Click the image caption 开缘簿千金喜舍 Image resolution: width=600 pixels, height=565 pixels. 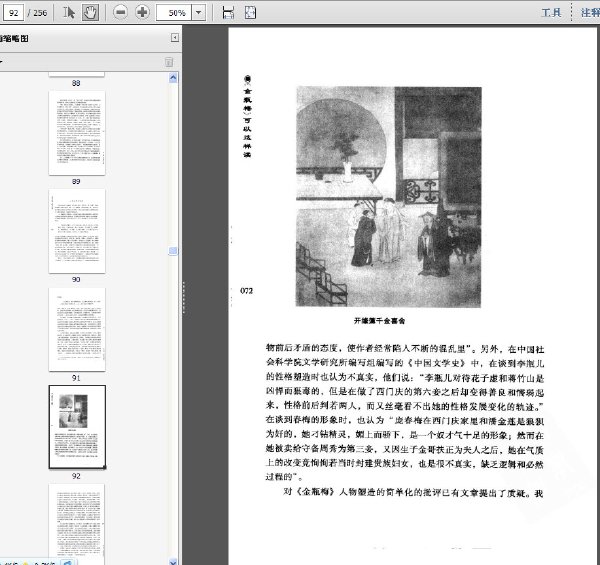(x=379, y=321)
